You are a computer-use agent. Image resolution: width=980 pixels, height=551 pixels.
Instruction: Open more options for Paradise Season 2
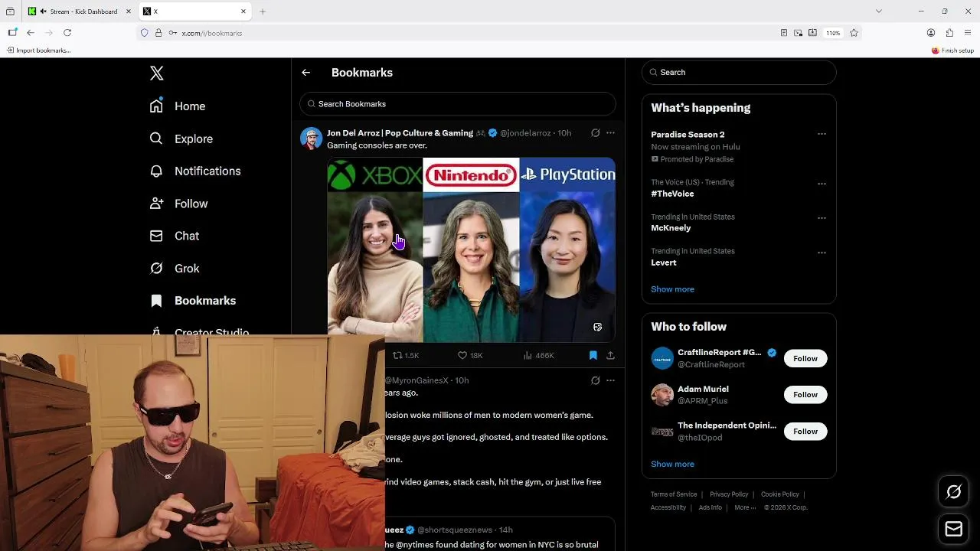point(822,134)
